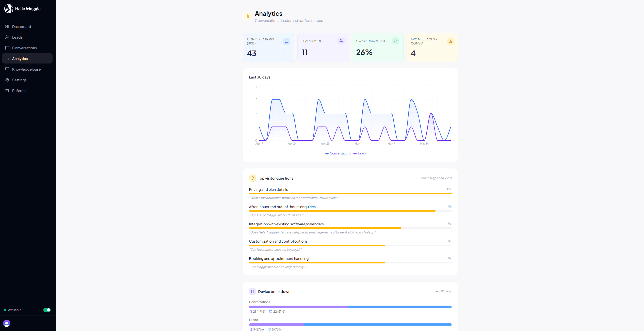Click the last 30 days line chart area
This screenshot has width=644, height=331.
(x=355, y=114)
